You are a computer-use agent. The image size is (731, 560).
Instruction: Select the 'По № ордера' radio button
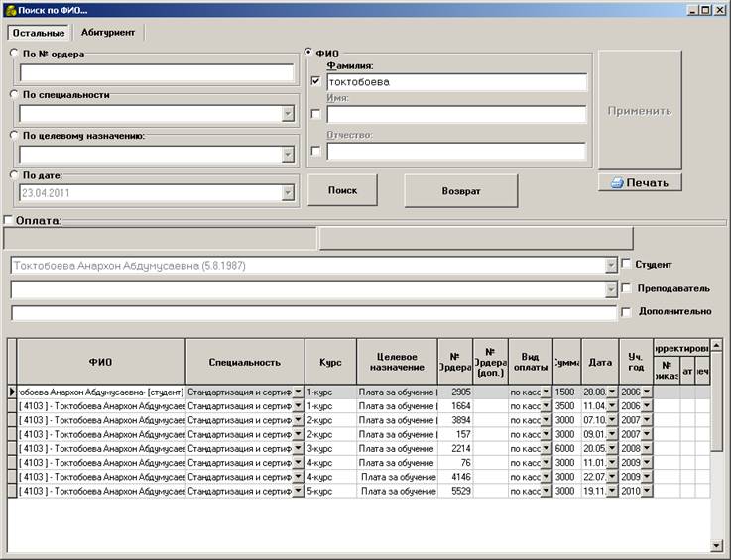pos(15,54)
